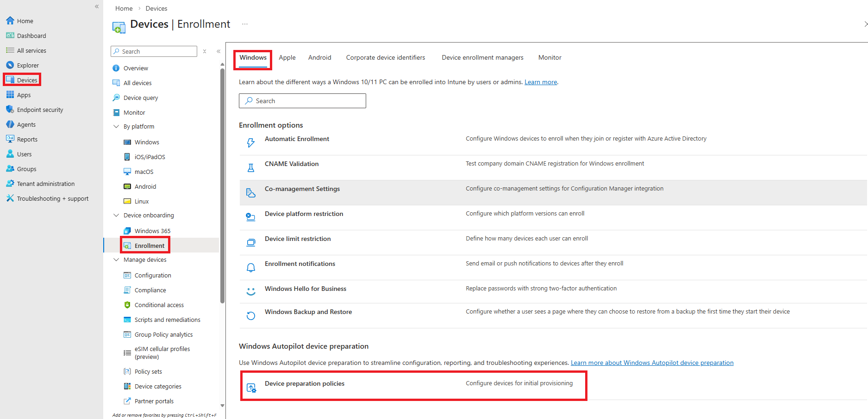868x419 pixels.
Task: Click the Device query icon
Action: point(116,98)
